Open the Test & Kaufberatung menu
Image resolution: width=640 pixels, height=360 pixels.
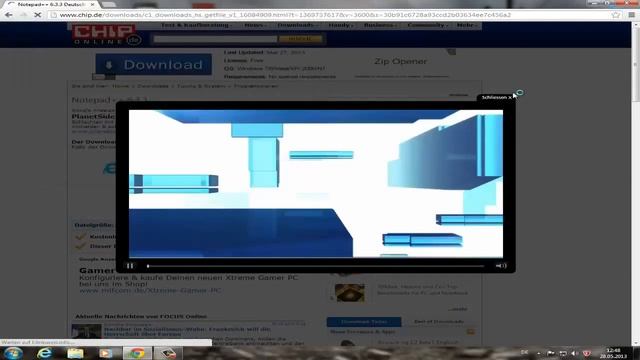pyautogui.click(x=196, y=25)
